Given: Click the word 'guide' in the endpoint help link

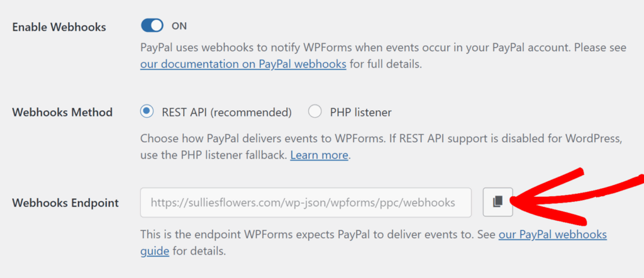Looking at the screenshot, I should pyautogui.click(x=154, y=251).
